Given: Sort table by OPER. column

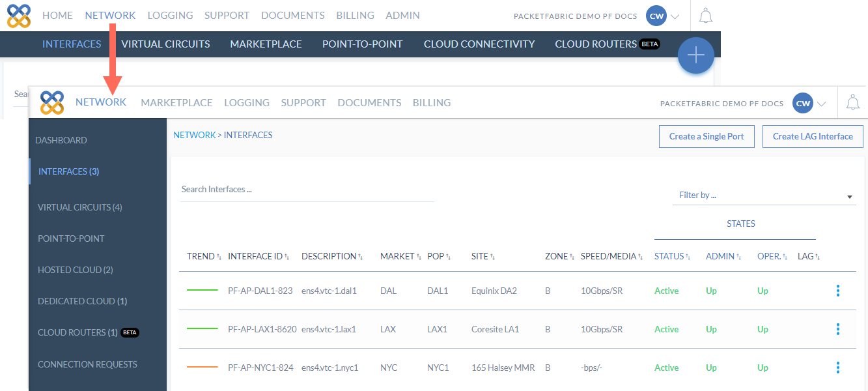Looking at the screenshot, I should pos(772,256).
